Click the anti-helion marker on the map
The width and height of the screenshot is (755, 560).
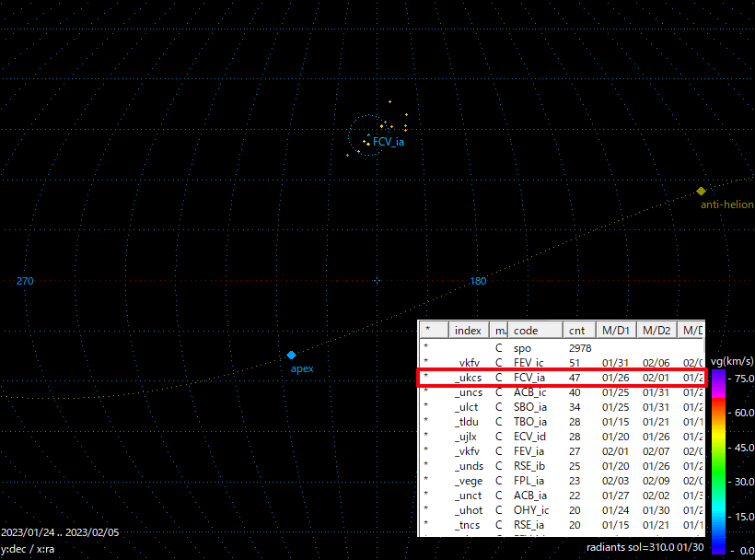click(701, 191)
